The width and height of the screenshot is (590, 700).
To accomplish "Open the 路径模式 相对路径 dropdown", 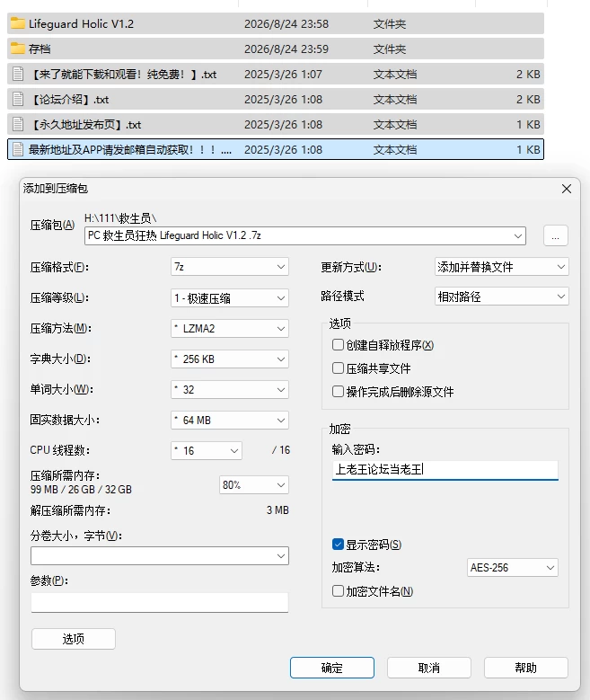I will (x=502, y=297).
